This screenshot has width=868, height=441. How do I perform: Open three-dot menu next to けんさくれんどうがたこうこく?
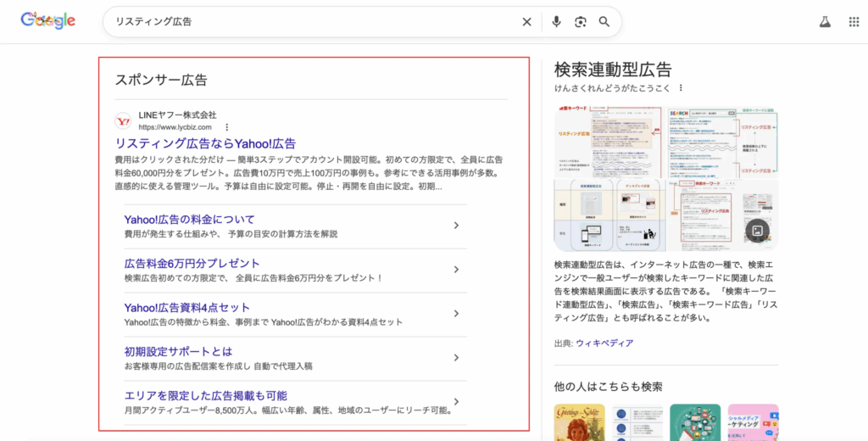click(x=680, y=88)
